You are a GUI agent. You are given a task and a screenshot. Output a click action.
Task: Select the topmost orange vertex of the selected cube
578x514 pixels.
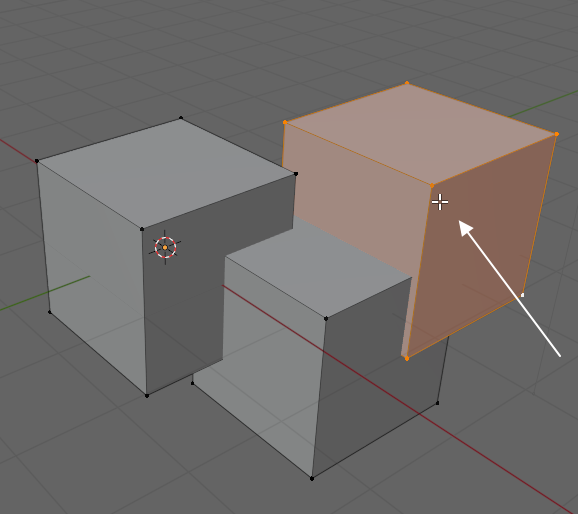[x=407, y=83]
